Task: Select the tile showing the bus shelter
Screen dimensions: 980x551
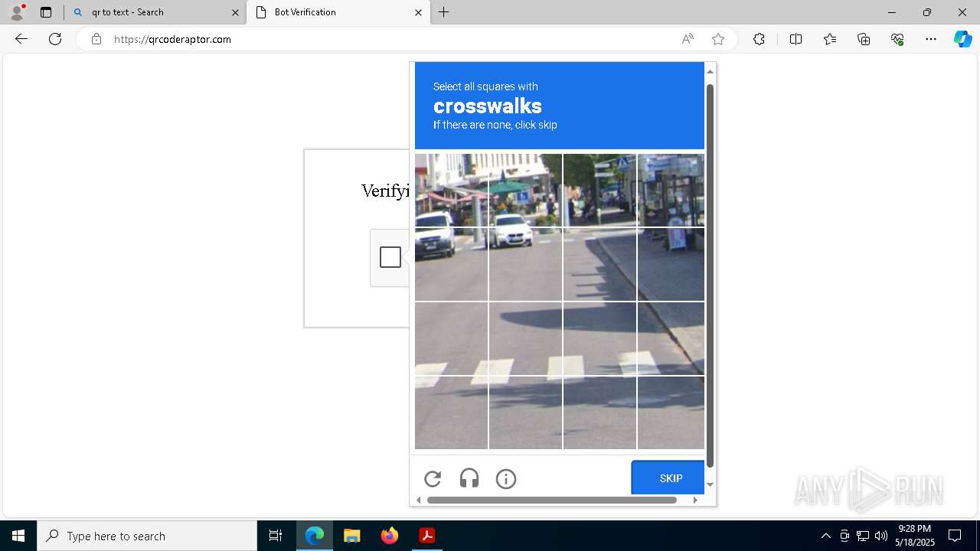Action: pos(671,190)
